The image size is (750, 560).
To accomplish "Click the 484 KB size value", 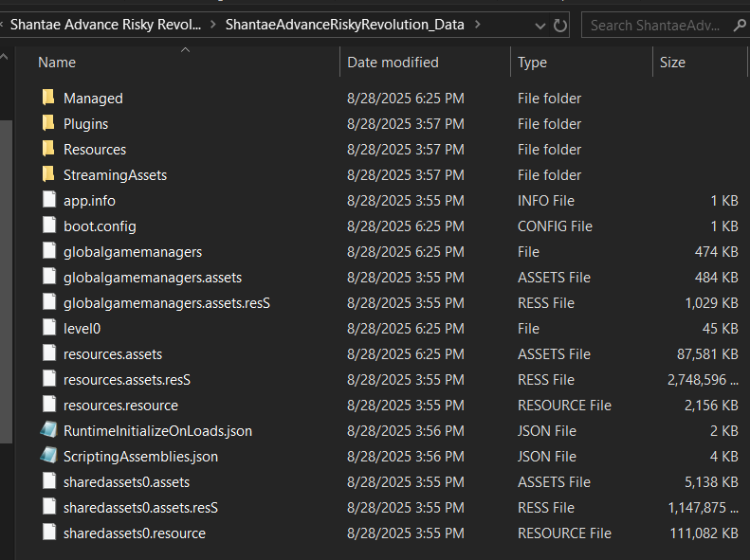I will click(x=717, y=278).
